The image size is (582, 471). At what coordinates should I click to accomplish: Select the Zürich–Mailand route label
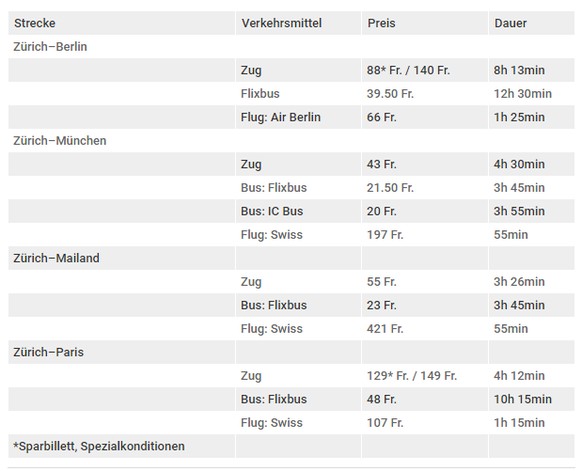[x=56, y=258]
